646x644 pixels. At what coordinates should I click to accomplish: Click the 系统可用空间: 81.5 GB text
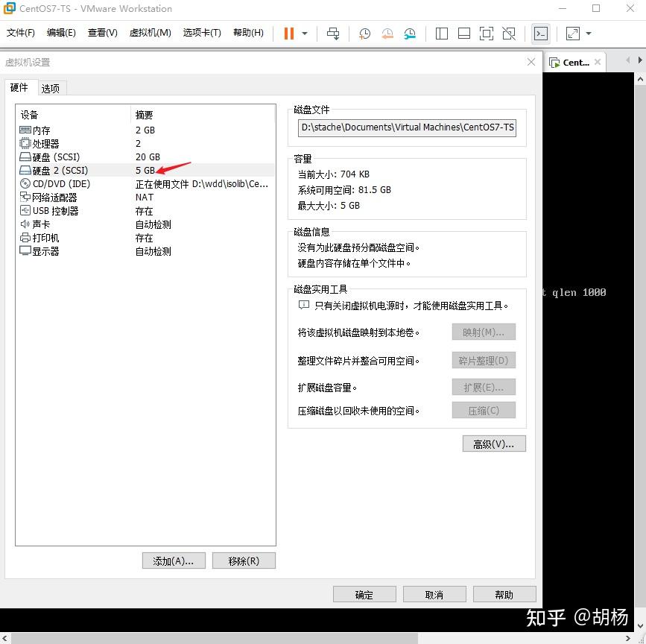pos(344,190)
